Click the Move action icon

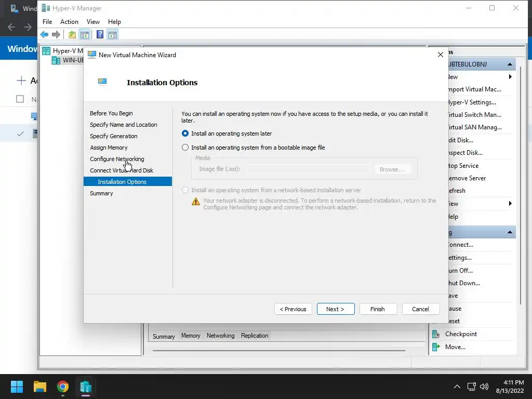click(436, 347)
